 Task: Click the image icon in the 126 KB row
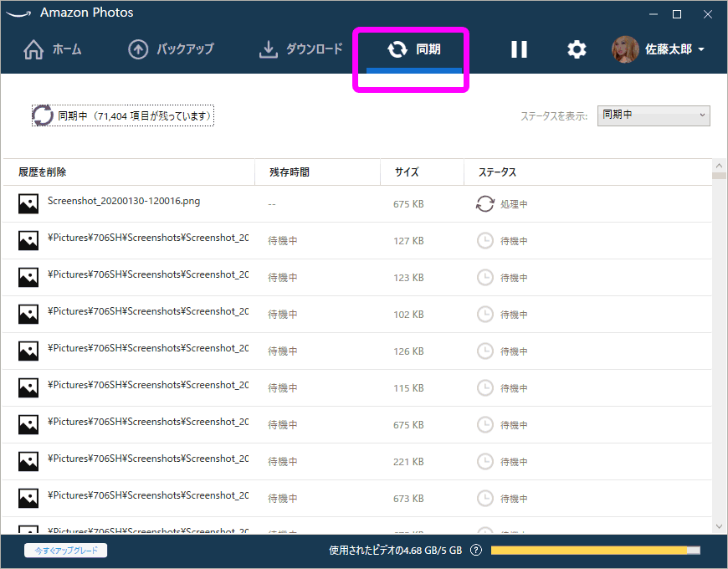click(x=28, y=351)
